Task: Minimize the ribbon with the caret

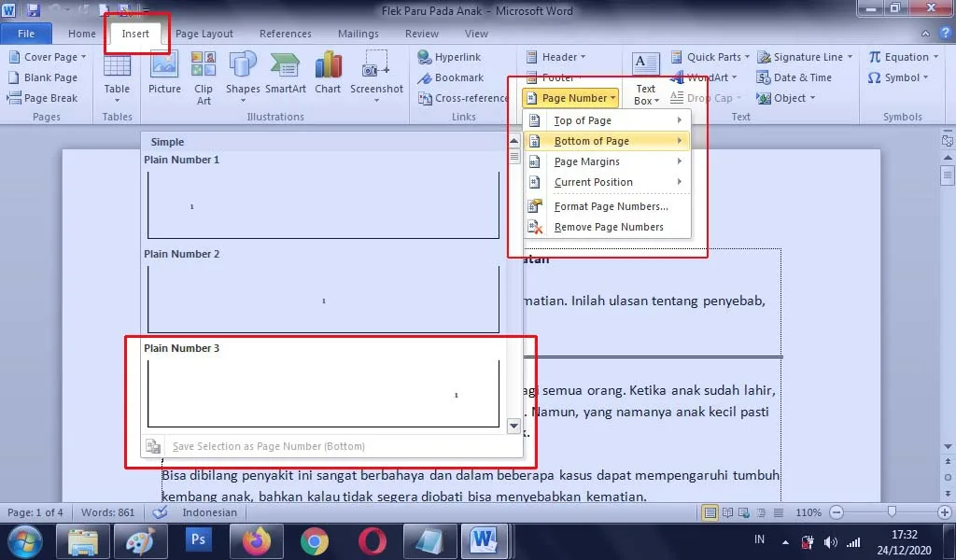Action: (925, 34)
